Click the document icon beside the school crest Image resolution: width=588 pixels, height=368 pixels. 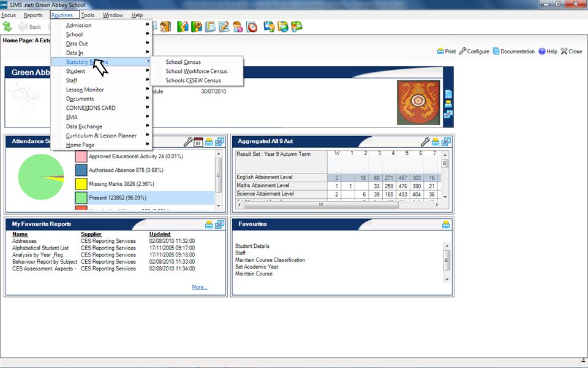click(x=448, y=94)
